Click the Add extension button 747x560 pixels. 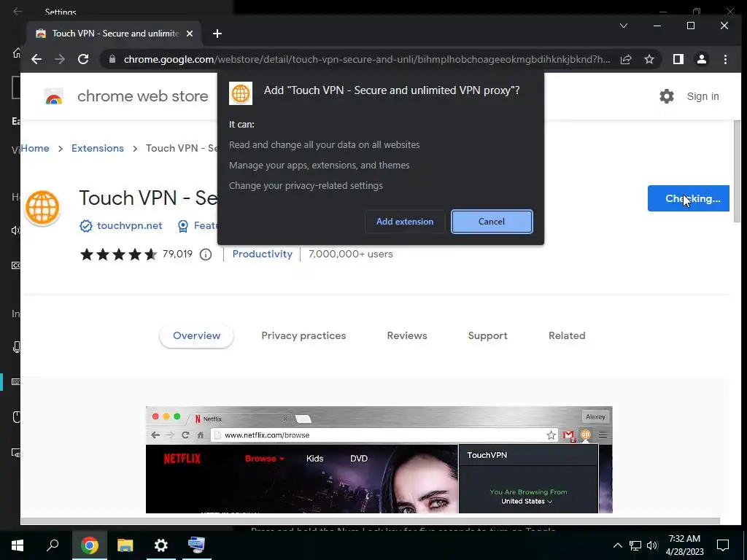point(404,222)
